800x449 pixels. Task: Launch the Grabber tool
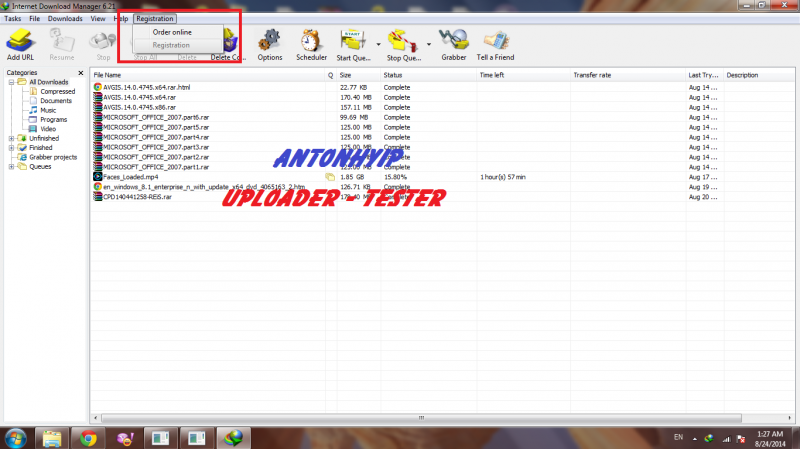coord(453,44)
